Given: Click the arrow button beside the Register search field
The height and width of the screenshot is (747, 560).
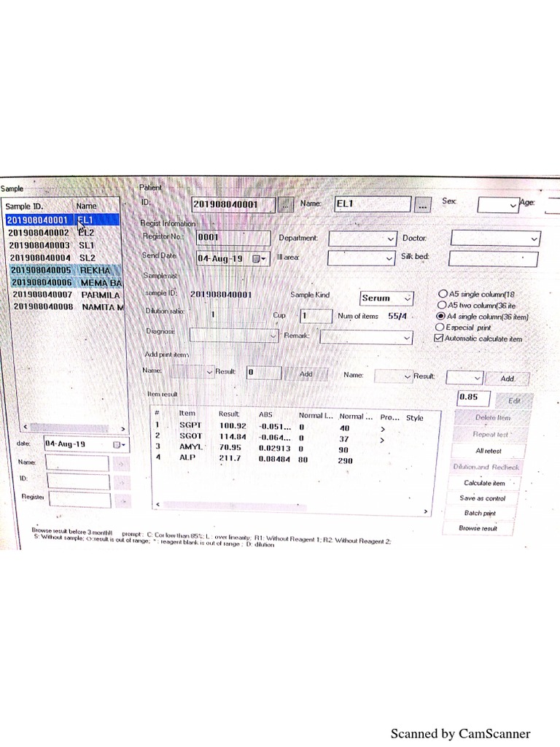Looking at the screenshot, I should pos(122,501).
